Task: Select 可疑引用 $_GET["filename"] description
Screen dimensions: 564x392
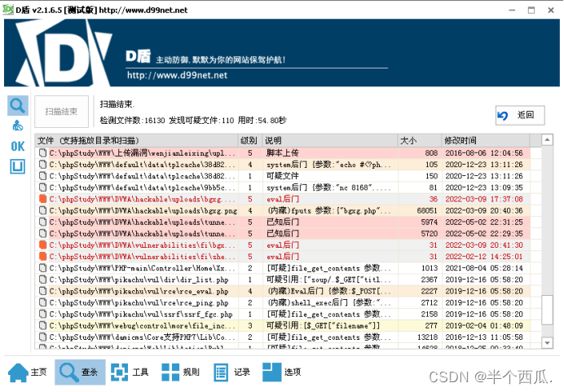Action: [323, 325]
